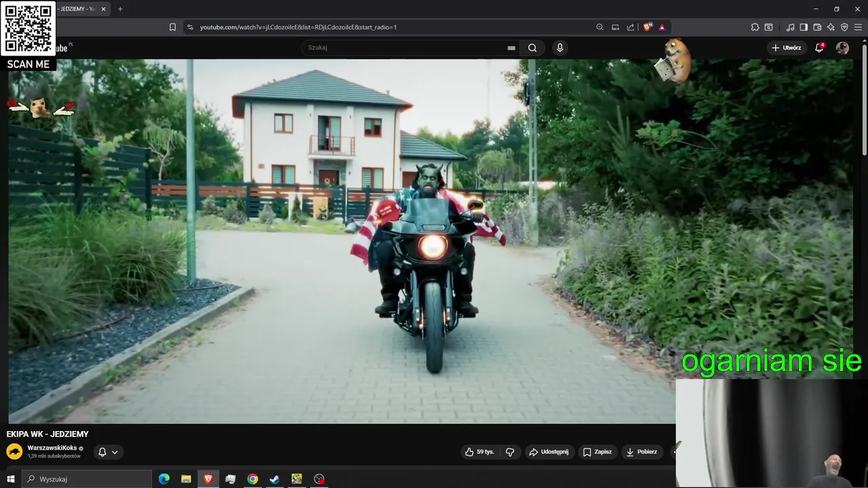Screen dimensions: 868x488
Task: Open File Explorer from the taskbar
Action: click(186, 479)
